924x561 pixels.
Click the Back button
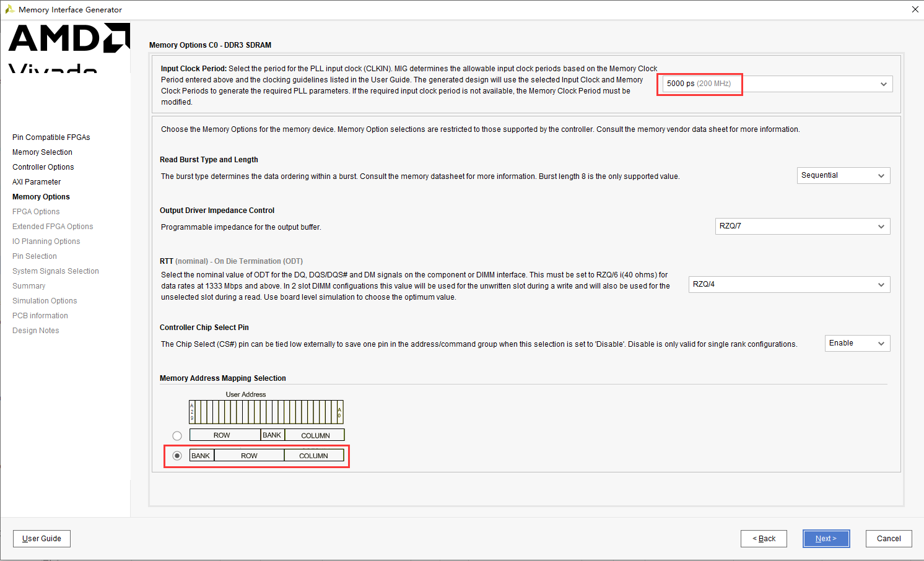[x=764, y=538]
